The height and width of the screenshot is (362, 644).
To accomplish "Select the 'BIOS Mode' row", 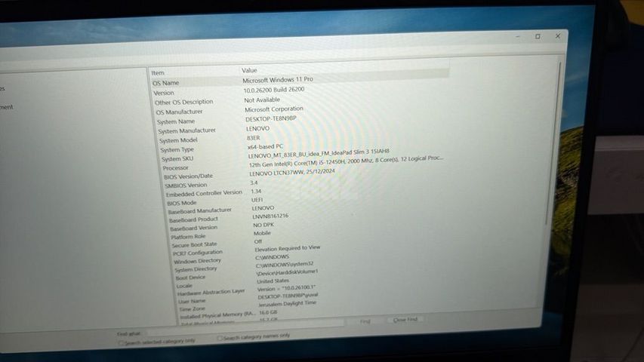I will (181, 203).
